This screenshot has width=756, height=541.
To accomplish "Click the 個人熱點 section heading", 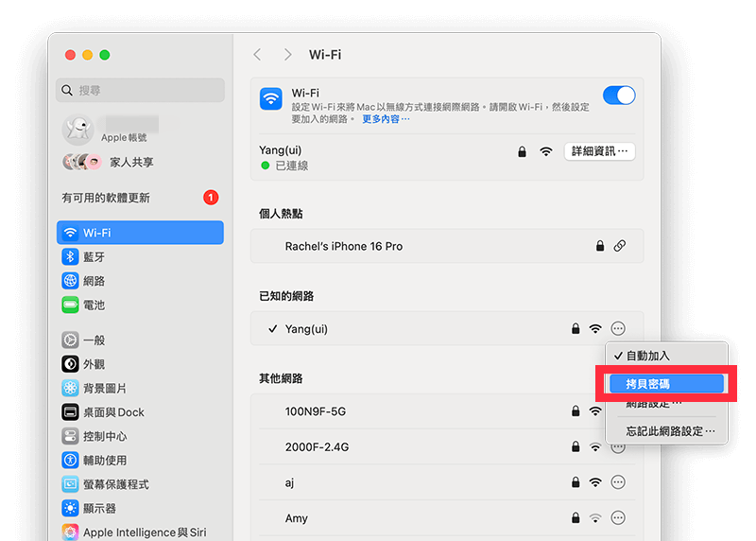I will pyautogui.click(x=281, y=214).
